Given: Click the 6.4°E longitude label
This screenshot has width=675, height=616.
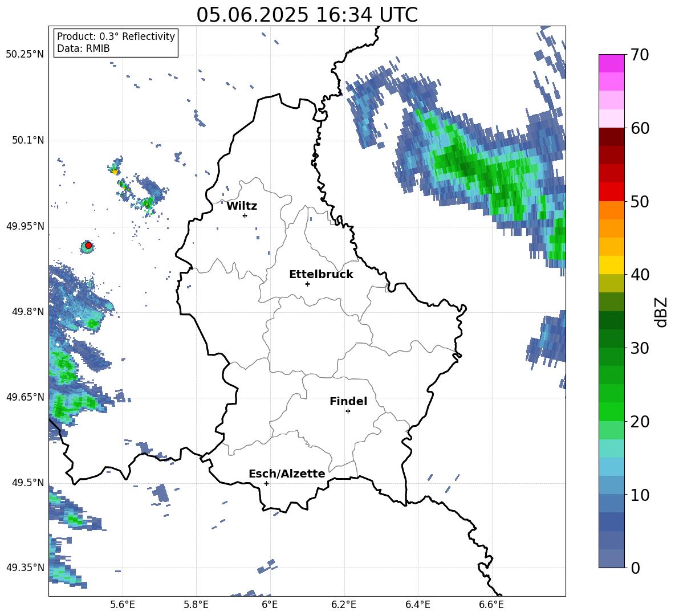Looking at the screenshot, I should point(417,605).
